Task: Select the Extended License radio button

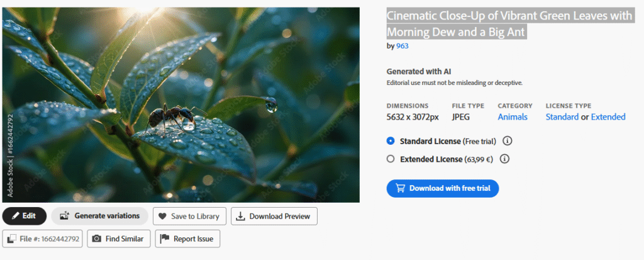Action: coord(391,159)
